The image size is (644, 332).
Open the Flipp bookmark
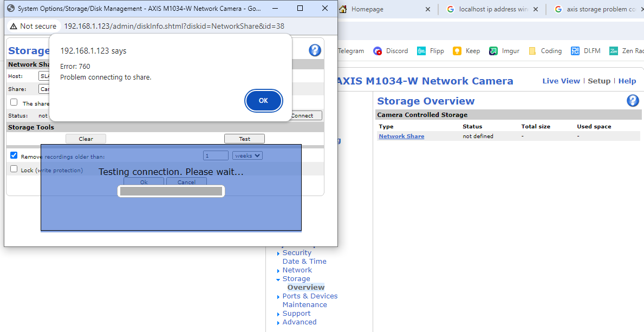pos(431,51)
